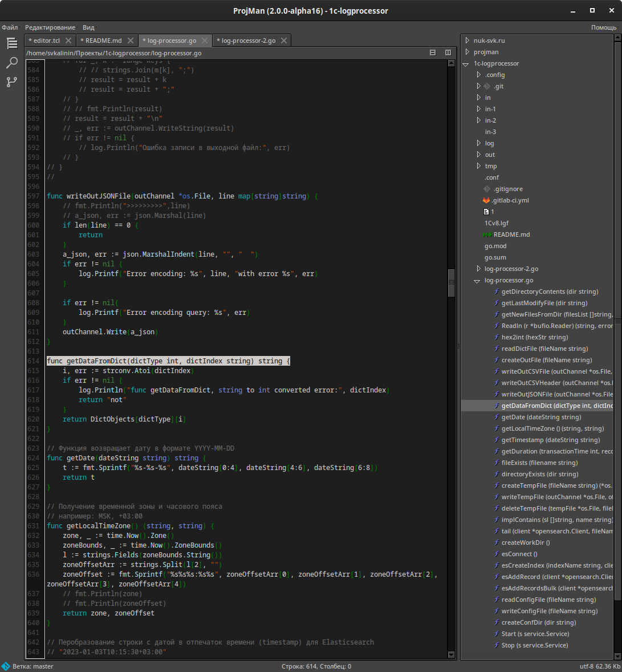
Task: Jump to writeConfigFile function
Action: (x=550, y=611)
